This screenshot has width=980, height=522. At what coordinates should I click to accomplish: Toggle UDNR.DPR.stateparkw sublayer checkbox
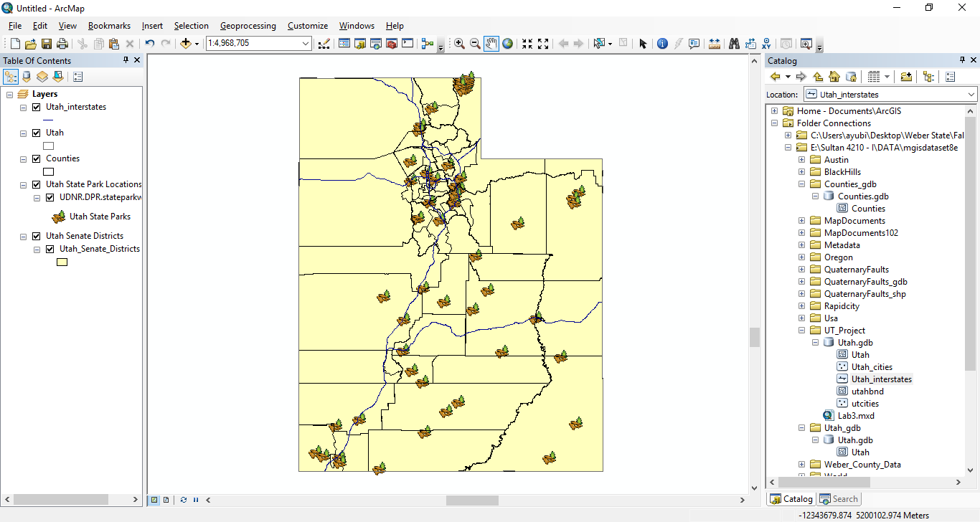click(50, 197)
